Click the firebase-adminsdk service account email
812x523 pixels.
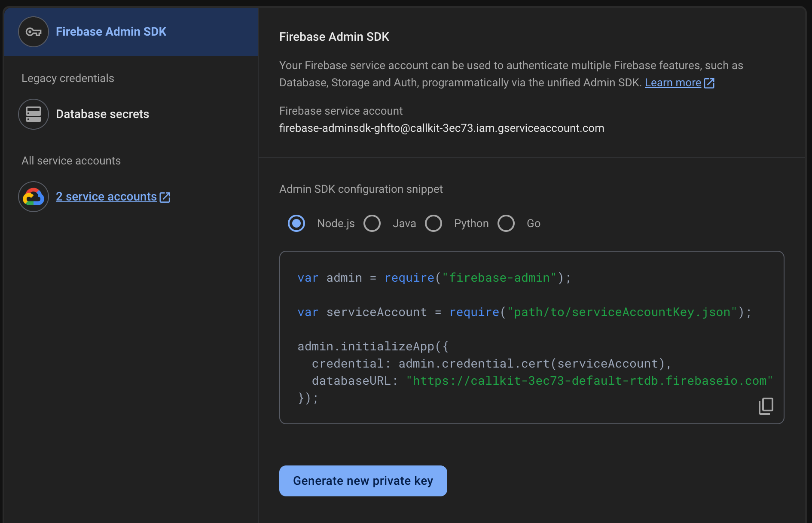click(442, 128)
